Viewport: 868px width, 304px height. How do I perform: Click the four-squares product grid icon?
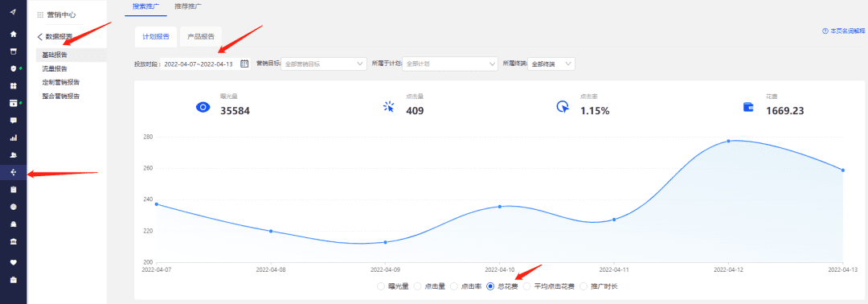pos(14,86)
